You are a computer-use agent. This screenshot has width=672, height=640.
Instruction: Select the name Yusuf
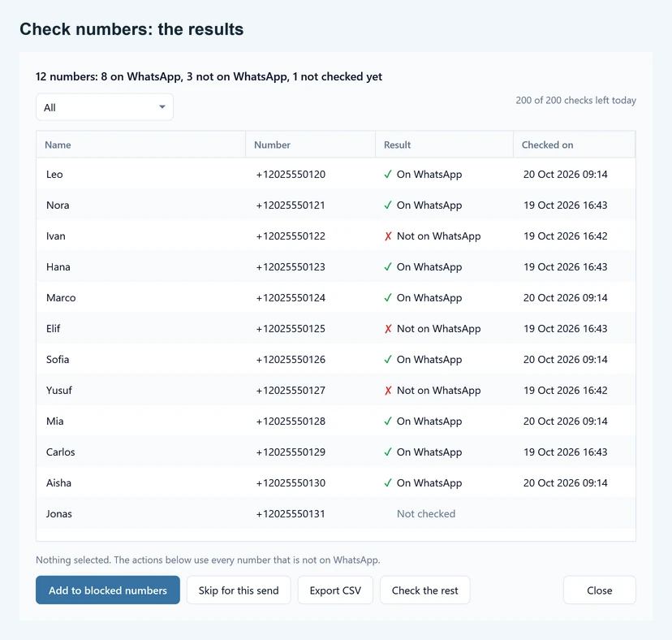click(x=59, y=391)
